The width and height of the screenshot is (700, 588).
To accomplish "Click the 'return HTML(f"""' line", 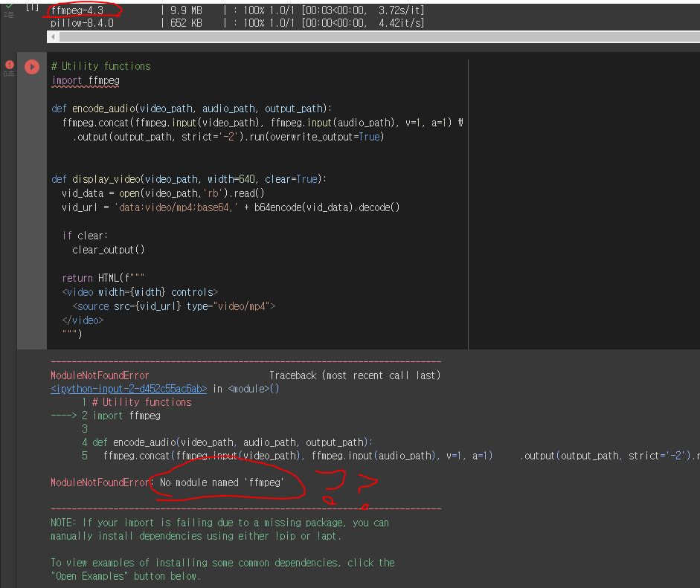I will [103, 278].
